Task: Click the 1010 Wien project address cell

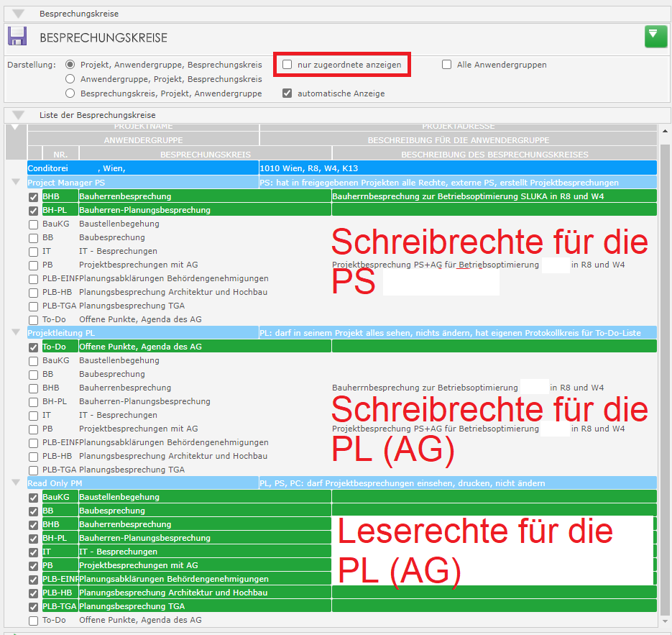Action: 458,168
